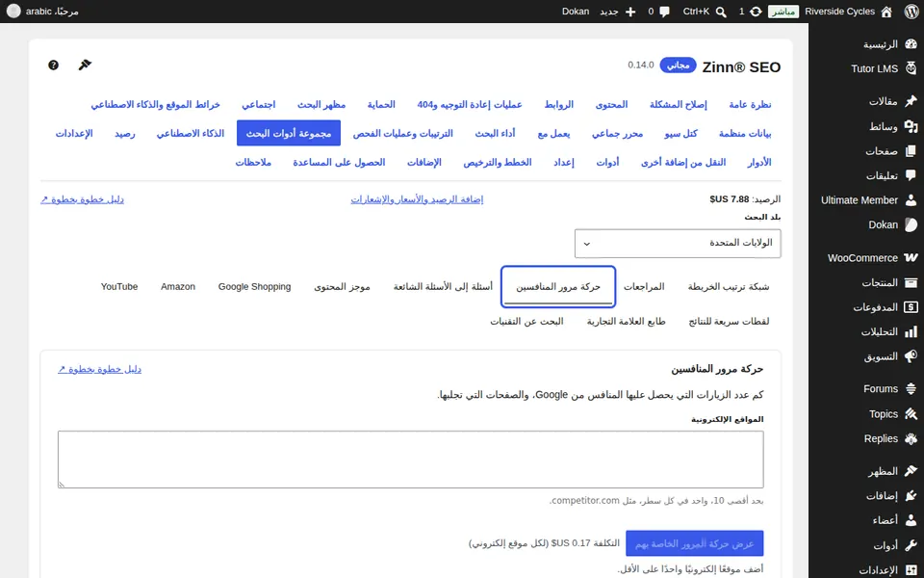924x578 pixels.
Task: Click the مباشر live status badge
Action: [783, 12]
